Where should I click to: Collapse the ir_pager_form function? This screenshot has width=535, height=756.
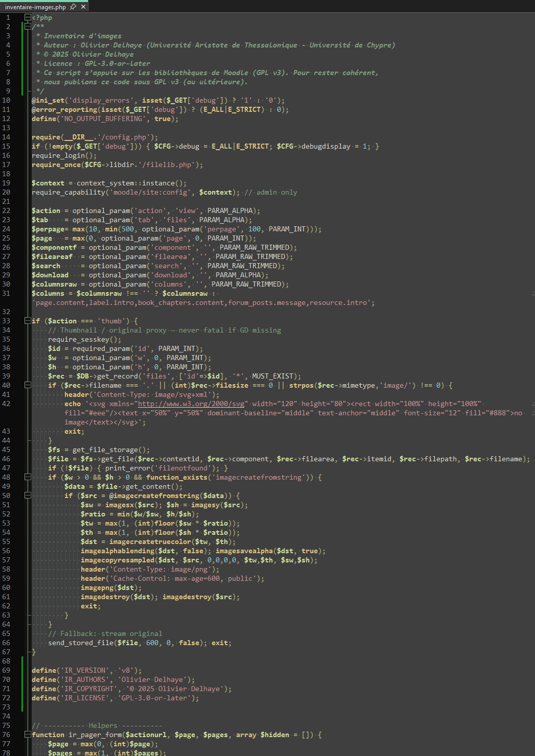tap(28, 735)
